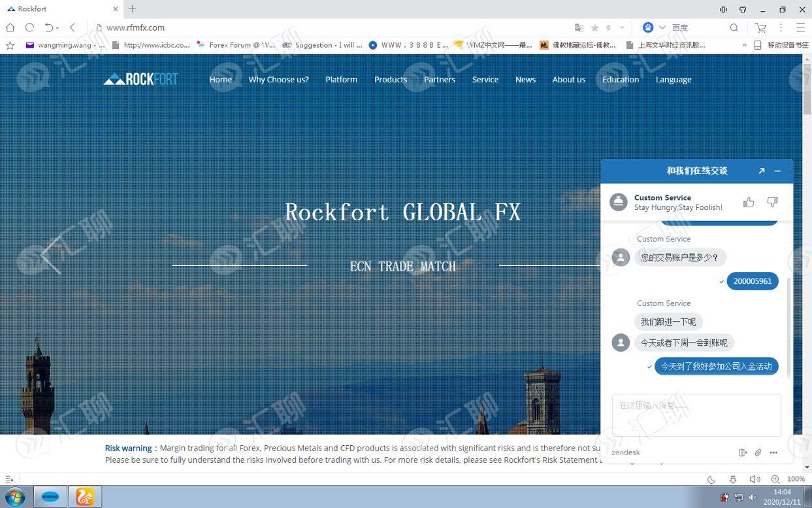Open the icbc.co bookmark

coord(151,45)
